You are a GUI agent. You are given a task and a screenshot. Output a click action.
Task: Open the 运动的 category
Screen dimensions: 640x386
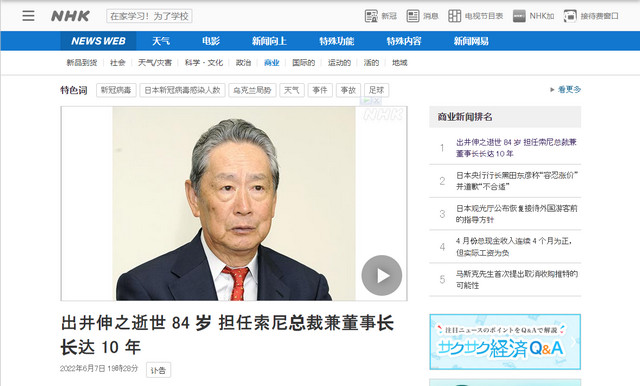(339, 62)
